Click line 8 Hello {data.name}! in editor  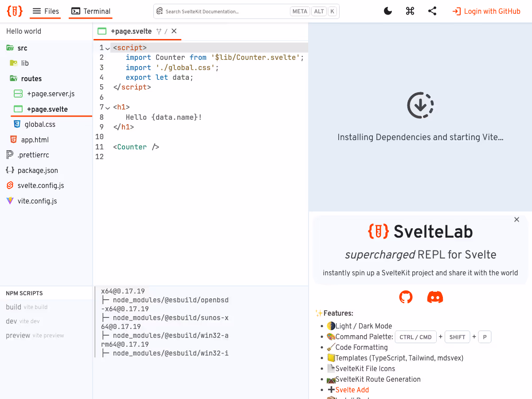(x=164, y=117)
